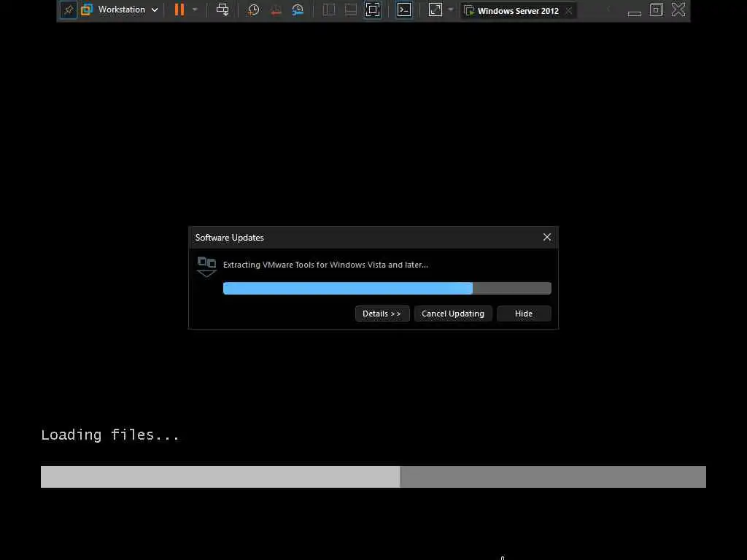This screenshot has width=747, height=560.
Task: Send Ctrl+Alt+Del to the VM
Action: [222, 9]
